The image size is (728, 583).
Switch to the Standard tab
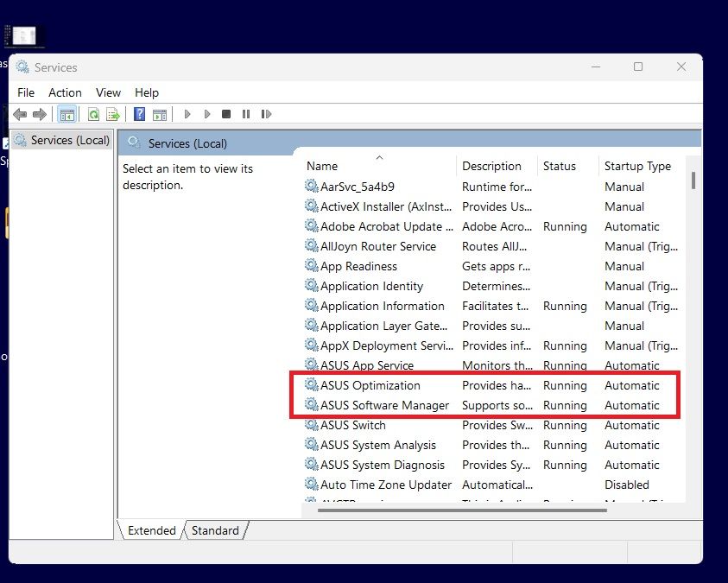[x=214, y=530]
